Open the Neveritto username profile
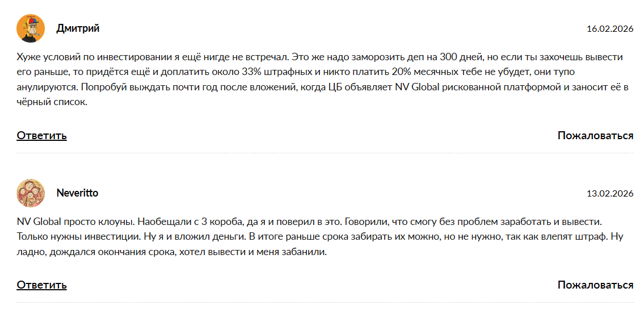 tap(77, 193)
